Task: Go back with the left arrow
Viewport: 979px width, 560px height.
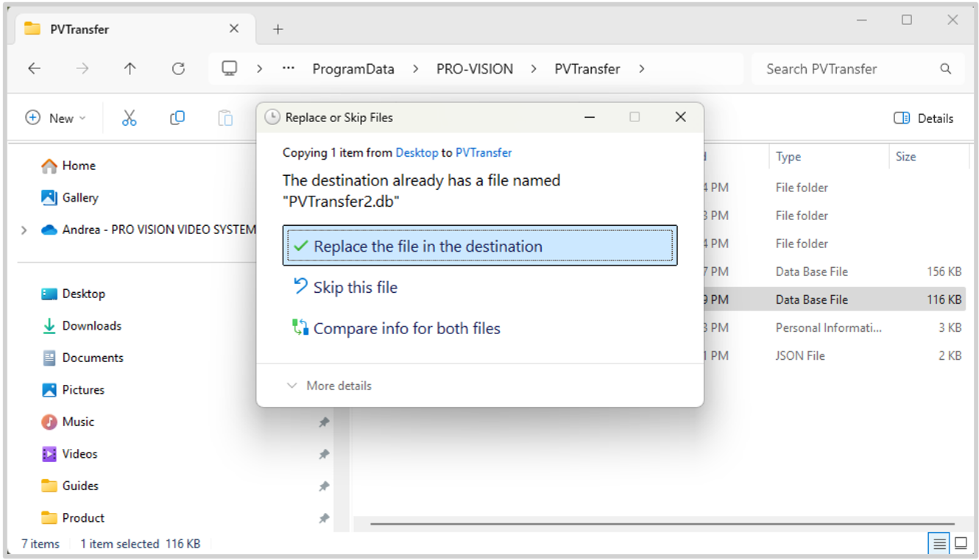Action: click(34, 68)
